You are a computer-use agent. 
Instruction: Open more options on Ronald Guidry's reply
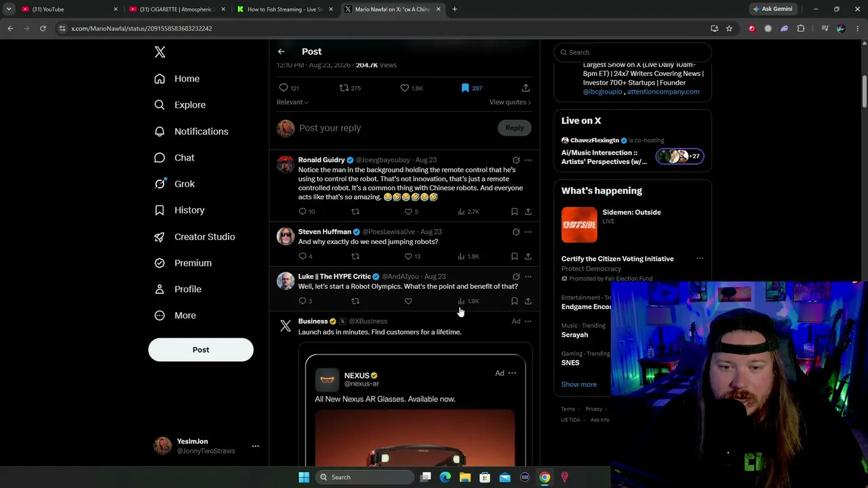tap(528, 161)
